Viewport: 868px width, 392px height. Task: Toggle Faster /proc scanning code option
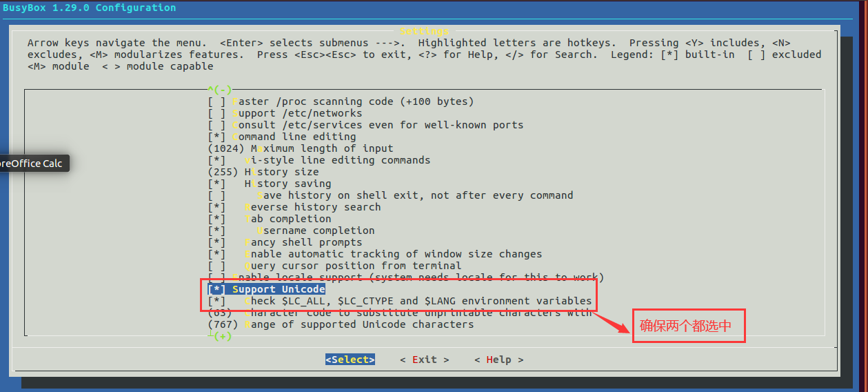[x=341, y=101]
